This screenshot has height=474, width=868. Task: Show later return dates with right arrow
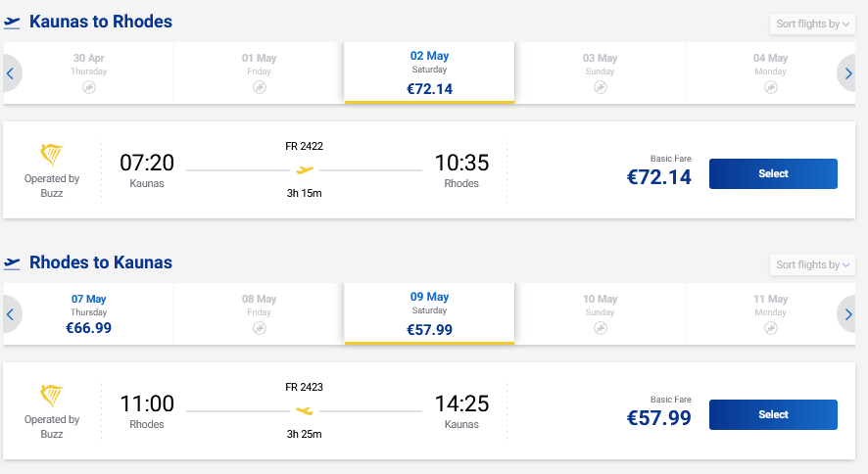click(x=848, y=314)
